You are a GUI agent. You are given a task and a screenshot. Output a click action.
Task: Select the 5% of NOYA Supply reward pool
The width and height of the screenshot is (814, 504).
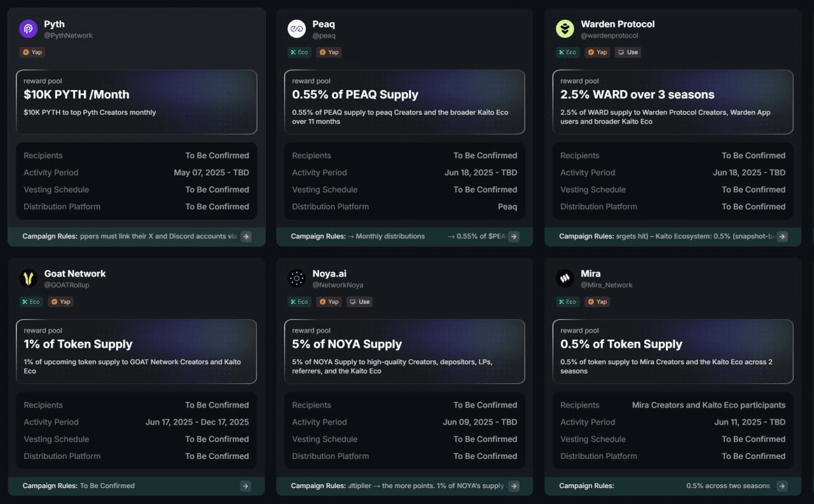pos(405,351)
